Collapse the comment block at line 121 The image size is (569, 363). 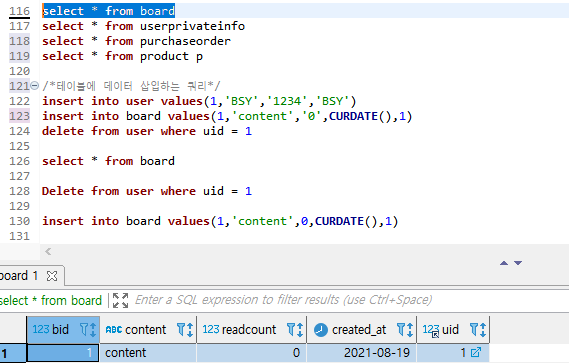coord(34,86)
